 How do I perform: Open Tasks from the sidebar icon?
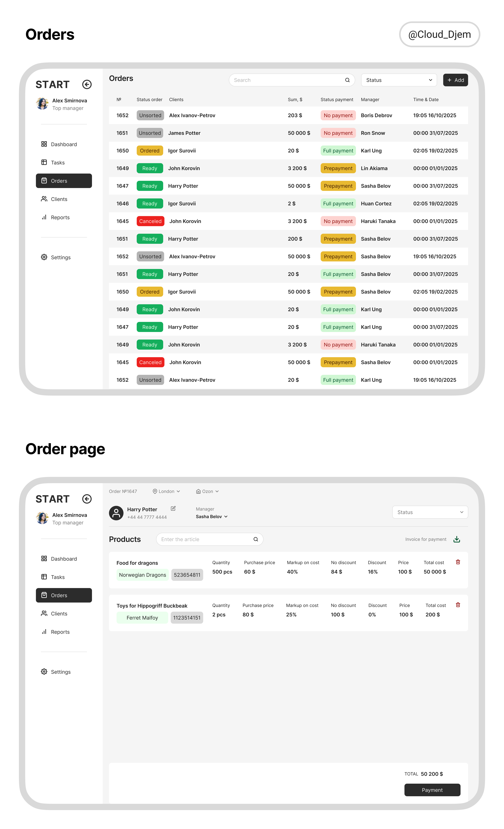[44, 162]
